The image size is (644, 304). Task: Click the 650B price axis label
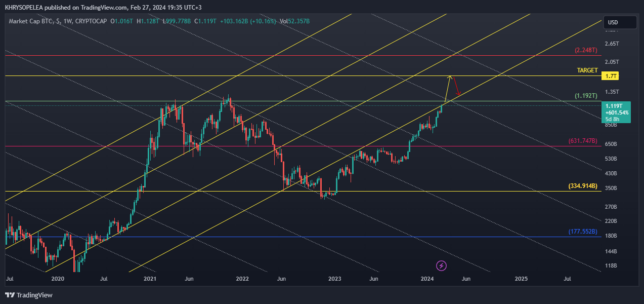click(x=612, y=144)
